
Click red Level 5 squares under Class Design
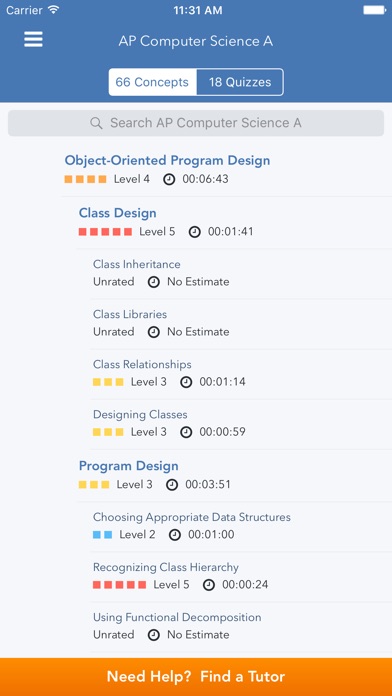point(105,232)
